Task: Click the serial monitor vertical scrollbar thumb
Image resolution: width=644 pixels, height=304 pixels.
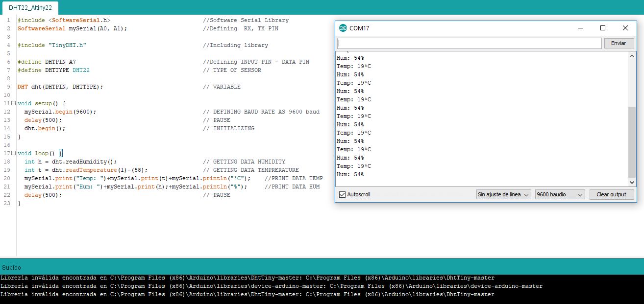Action: coord(632,142)
